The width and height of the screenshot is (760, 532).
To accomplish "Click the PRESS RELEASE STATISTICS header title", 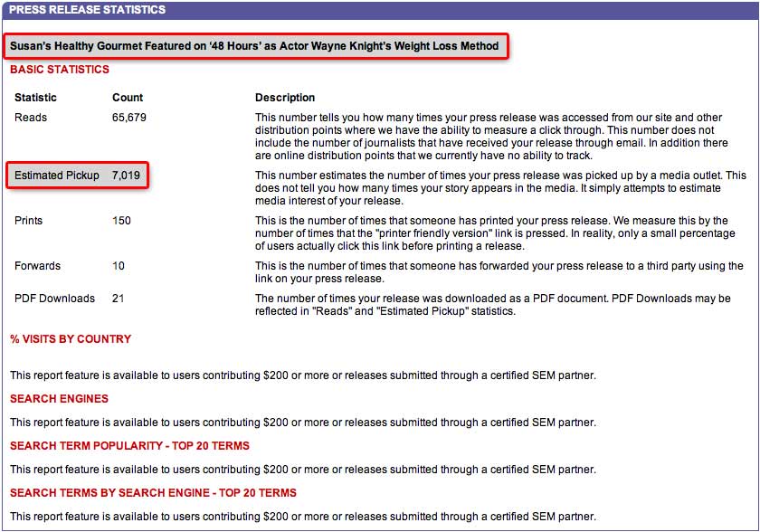I will [x=87, y=9].
